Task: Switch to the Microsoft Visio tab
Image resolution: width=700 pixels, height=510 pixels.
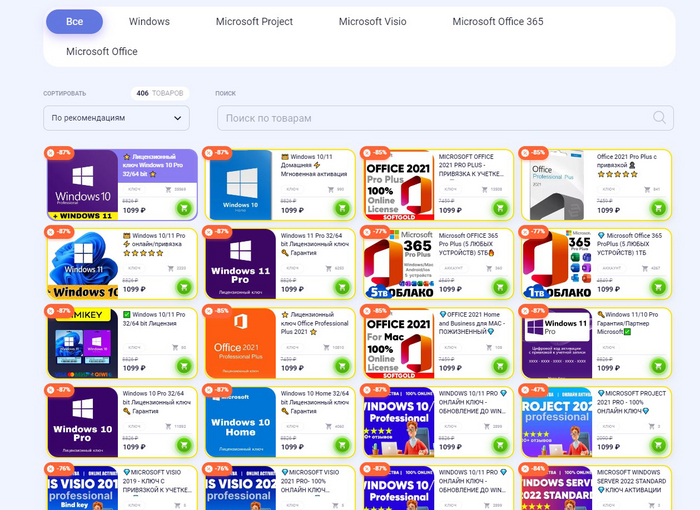Action: [x=372, y=21]
